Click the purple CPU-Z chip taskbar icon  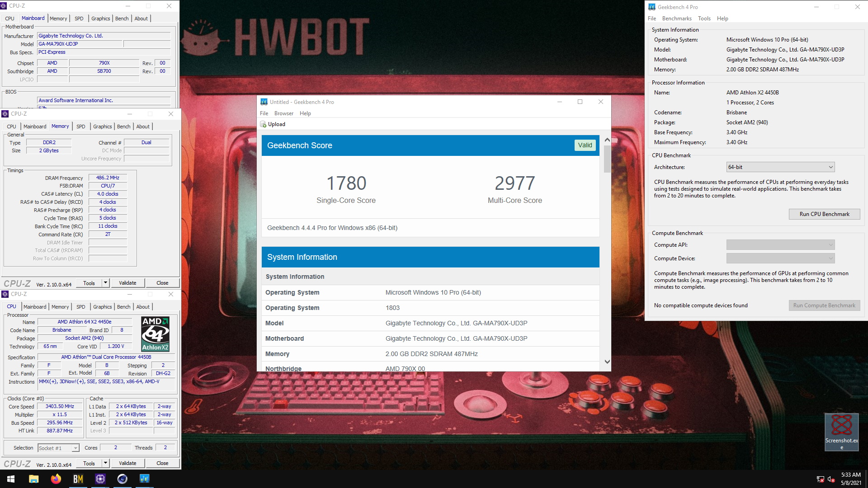coord(100,479)
